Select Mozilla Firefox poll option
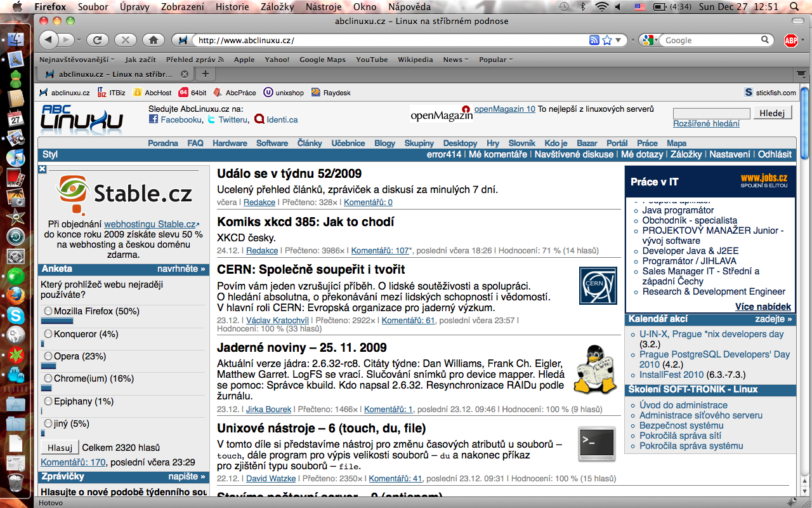Viewport: 812px width, 508px height. (x=48, y=311)
